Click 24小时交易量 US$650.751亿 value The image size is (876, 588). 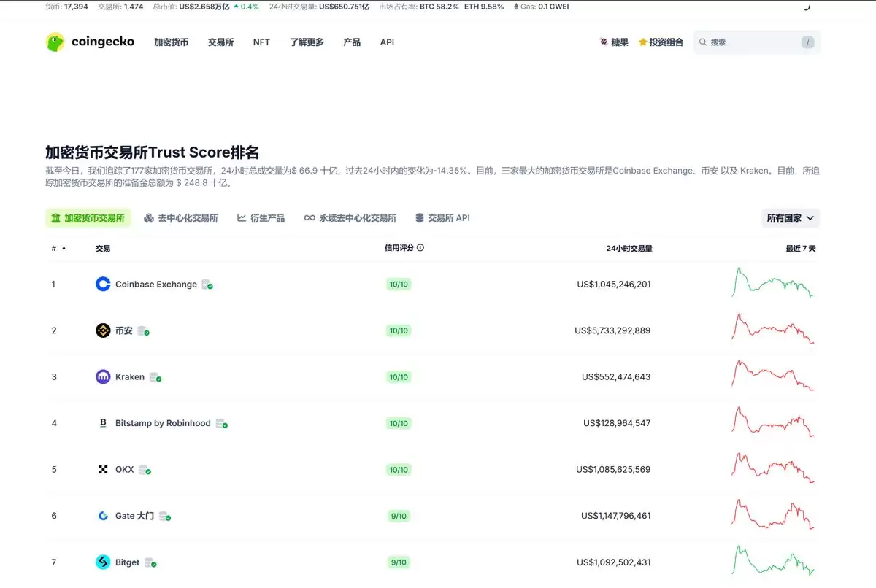345,7
